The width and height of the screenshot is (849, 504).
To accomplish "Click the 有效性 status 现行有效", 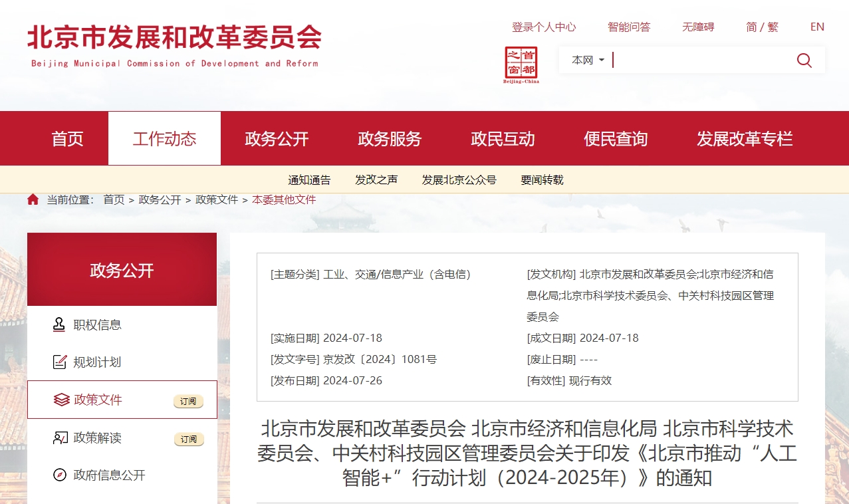I will 590,380.
